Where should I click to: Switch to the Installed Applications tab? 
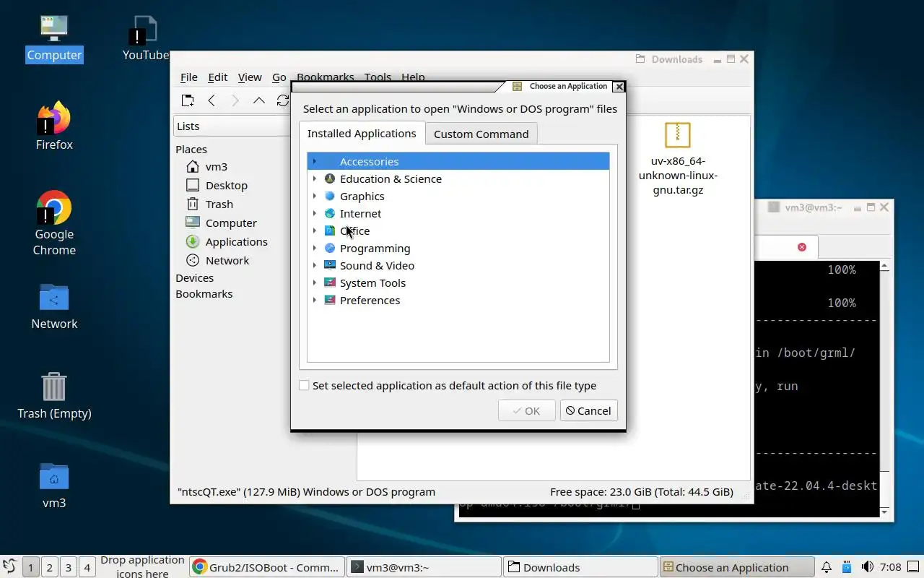pyautogui.click(x=362, y=133)
